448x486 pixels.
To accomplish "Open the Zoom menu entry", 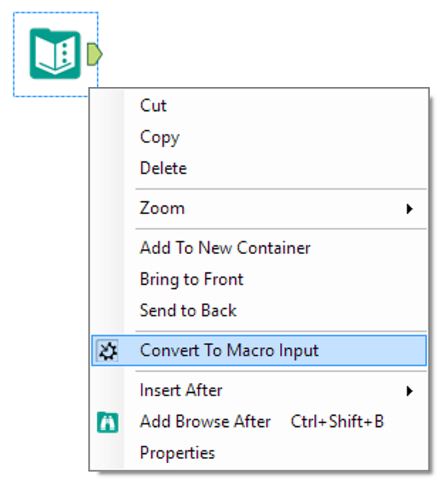I will click(x=162, y=208).
